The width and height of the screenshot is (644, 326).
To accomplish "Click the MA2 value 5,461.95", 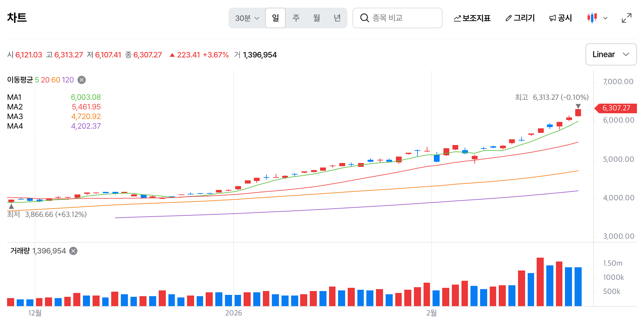I will pyautogui.click(x=86, y=107).
